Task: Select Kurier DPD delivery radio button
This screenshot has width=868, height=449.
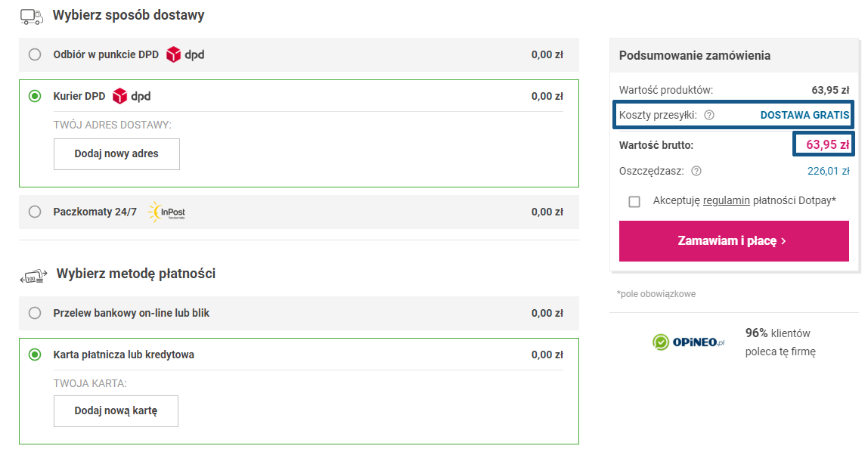Action: [x=35, y=96]
